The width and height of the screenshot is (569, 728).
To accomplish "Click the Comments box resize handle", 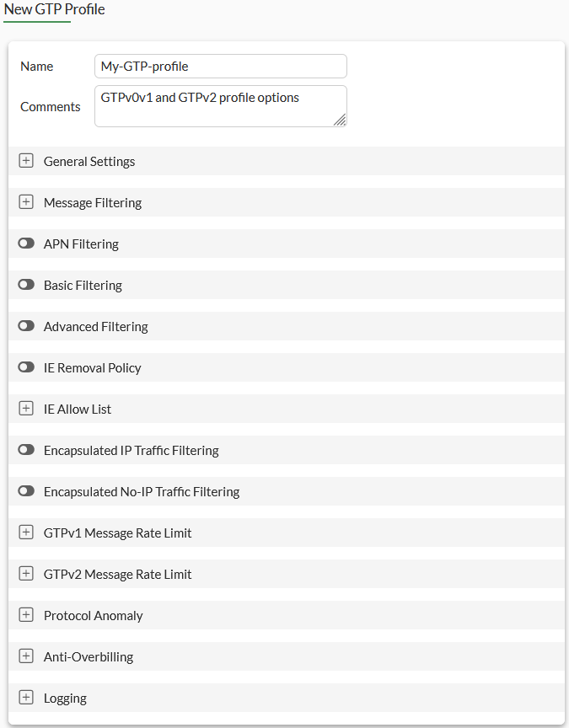I will (342, 122).
